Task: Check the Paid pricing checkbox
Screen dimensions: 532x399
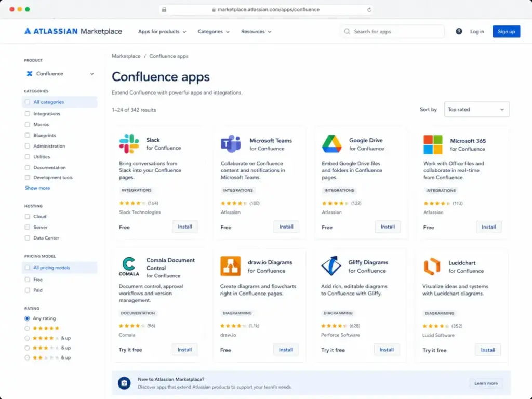Action: pos(28,290)
